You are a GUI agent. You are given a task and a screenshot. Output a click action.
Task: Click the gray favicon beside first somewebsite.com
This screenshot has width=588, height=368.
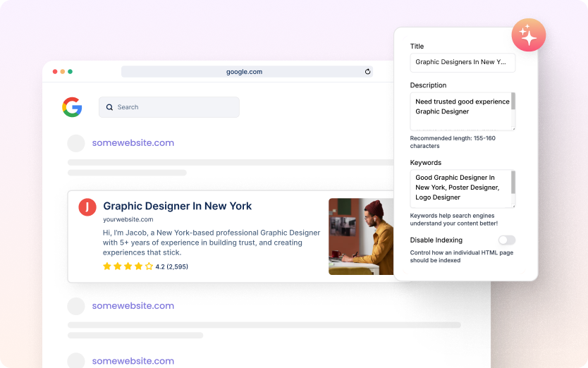click(x=76, y=143)
